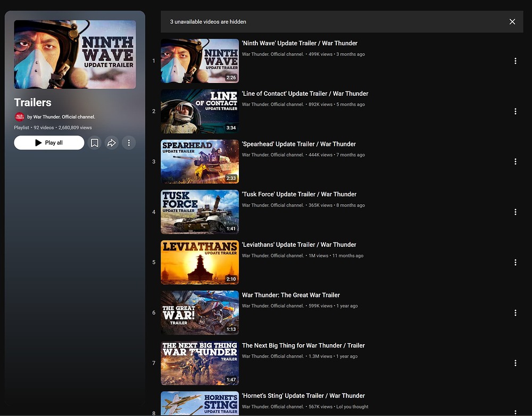532x416 pixels.
Task: Open the Tusk Force trailer thumbnail
Action: point(199,212)
